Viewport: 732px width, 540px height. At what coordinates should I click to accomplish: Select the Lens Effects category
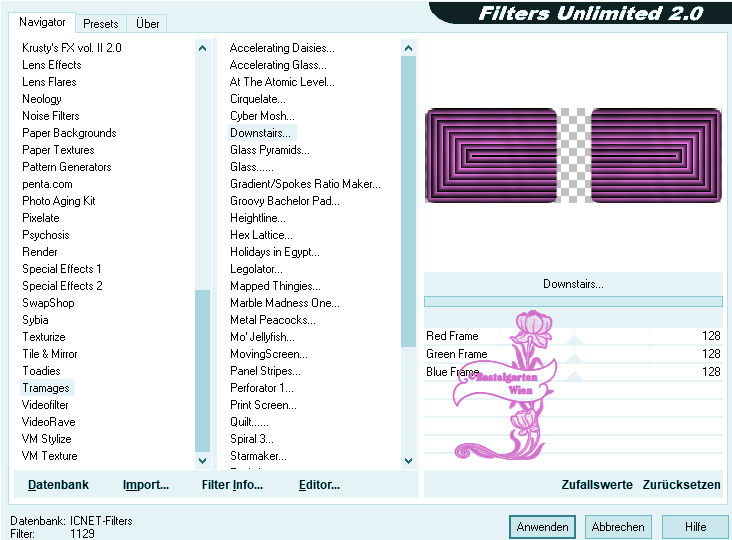52,65
